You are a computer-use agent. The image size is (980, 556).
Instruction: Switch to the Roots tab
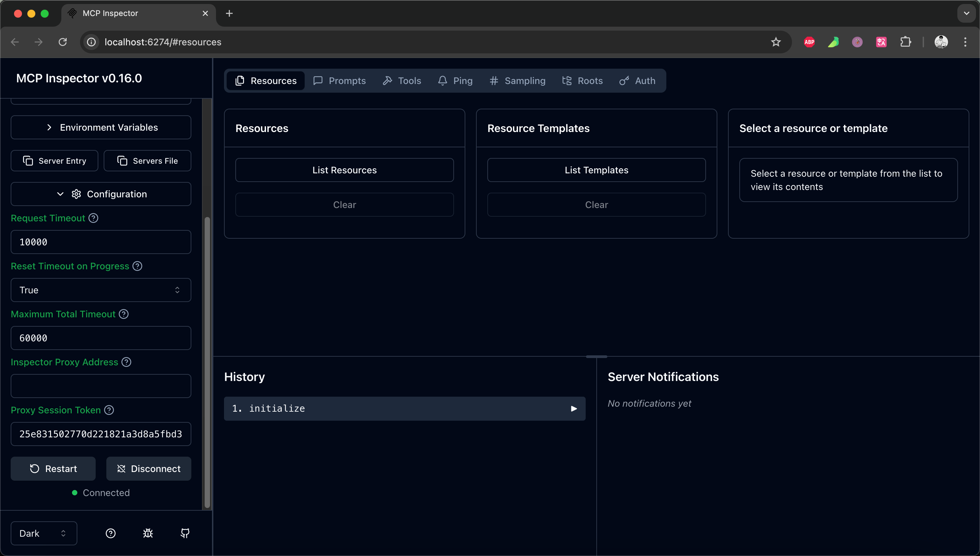582,81
